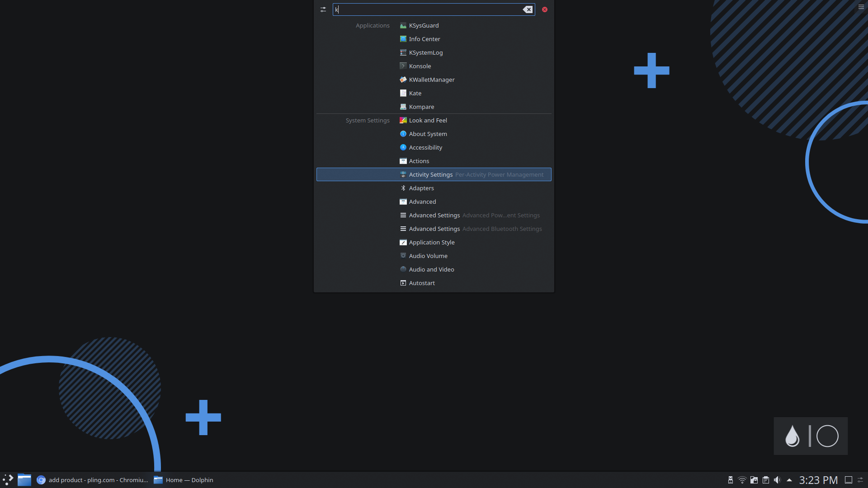Open volume control in tray
The image size is (868, 488).
[777, 480]
